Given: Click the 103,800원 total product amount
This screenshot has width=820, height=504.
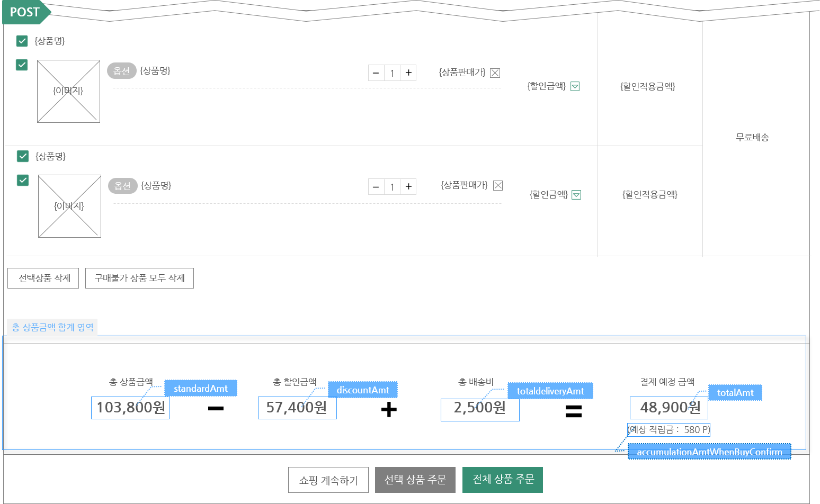Looking at the screenshot, I should tap(130, 408).
